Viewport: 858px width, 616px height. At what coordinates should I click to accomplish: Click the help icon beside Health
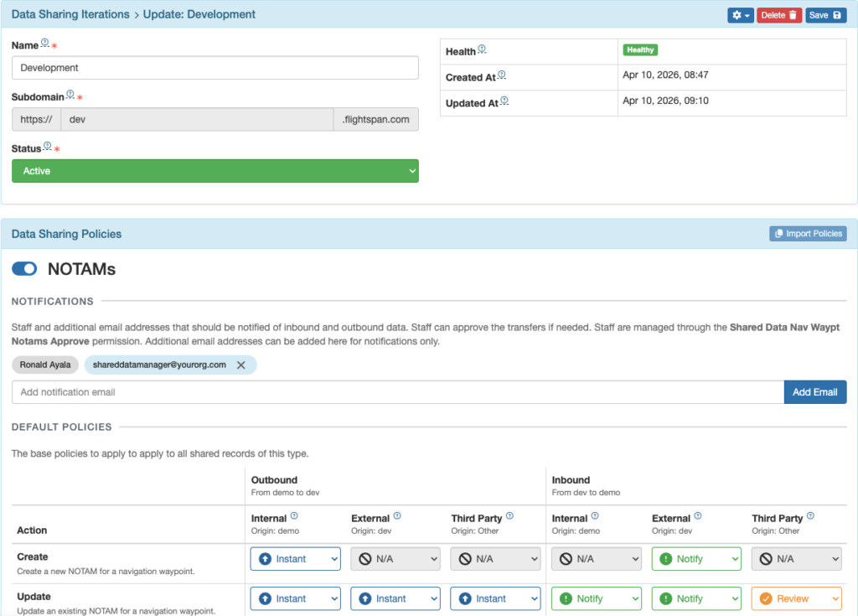tap(482, 49)
